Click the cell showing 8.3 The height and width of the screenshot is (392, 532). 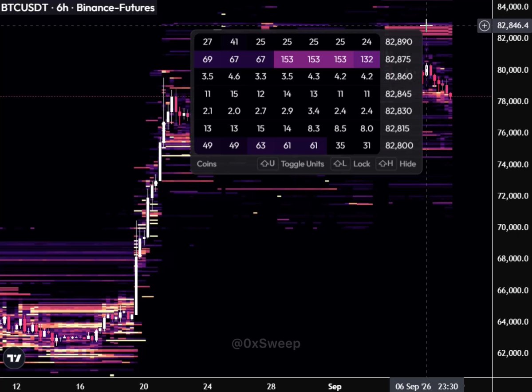[x=314, y=128]
